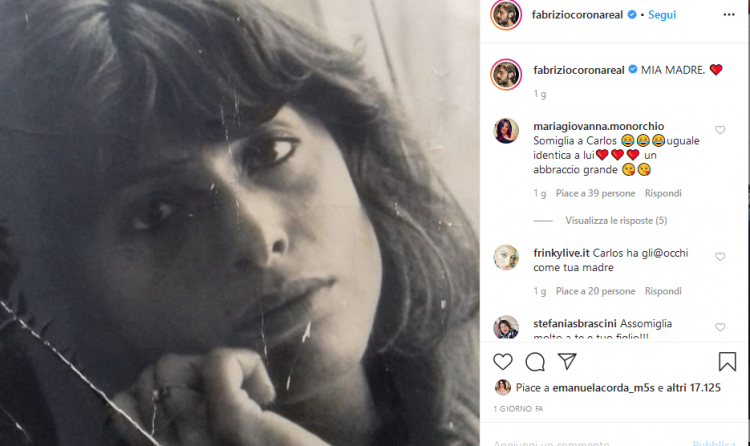View 'Piace a 39 persone' likes list
Screen dimensions: 750x446
(595, 193)
